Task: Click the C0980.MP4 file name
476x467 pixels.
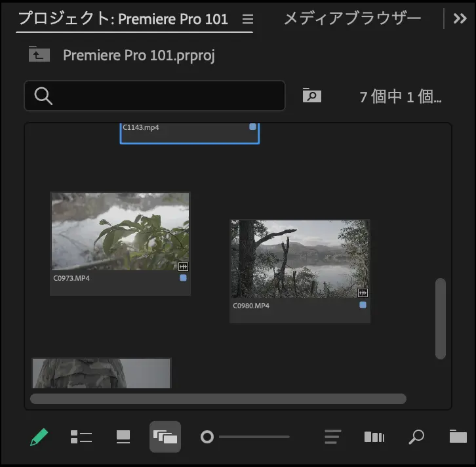Action: (251, 306)
